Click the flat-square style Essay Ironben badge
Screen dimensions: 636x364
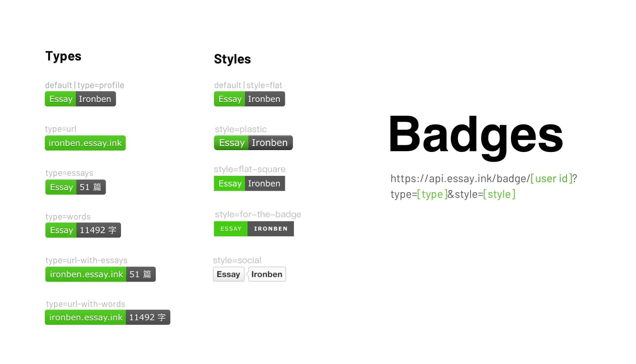point(249,184)
